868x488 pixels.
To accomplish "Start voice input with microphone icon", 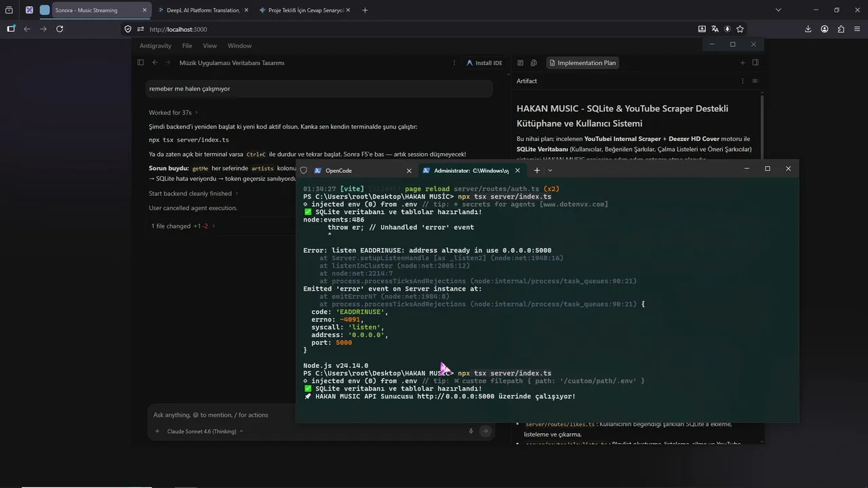I will tap(471, 431).
